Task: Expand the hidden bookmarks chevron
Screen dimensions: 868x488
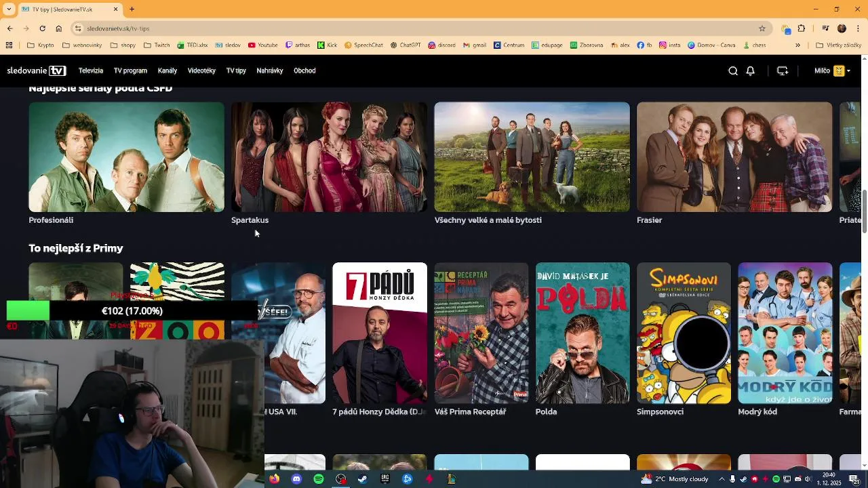Action: click(797, 45)
